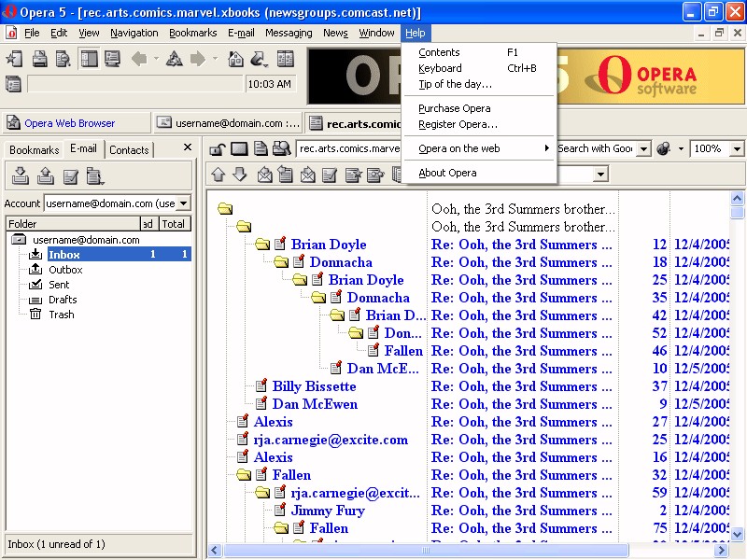Open the Messaging menu in the menu bar
Viewport: 747px width, 560px height.
[x=289, y=33]
